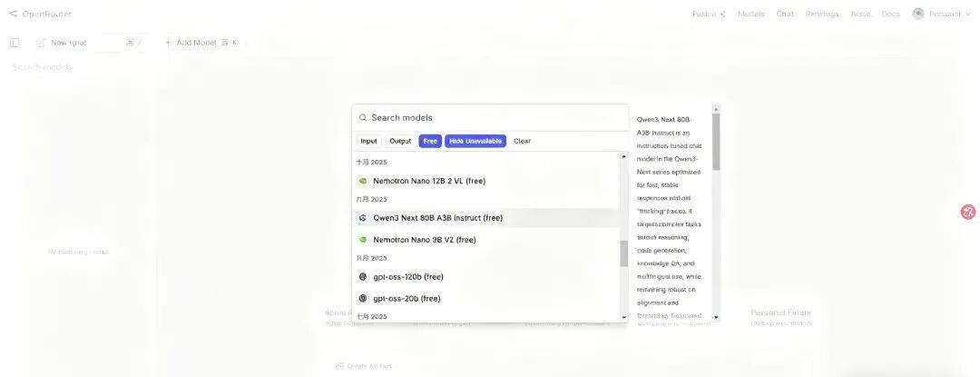The width and height of the screenshot is (980, 377).
Task: Toggle the Hide Unavailable filter
Action: 475,142
